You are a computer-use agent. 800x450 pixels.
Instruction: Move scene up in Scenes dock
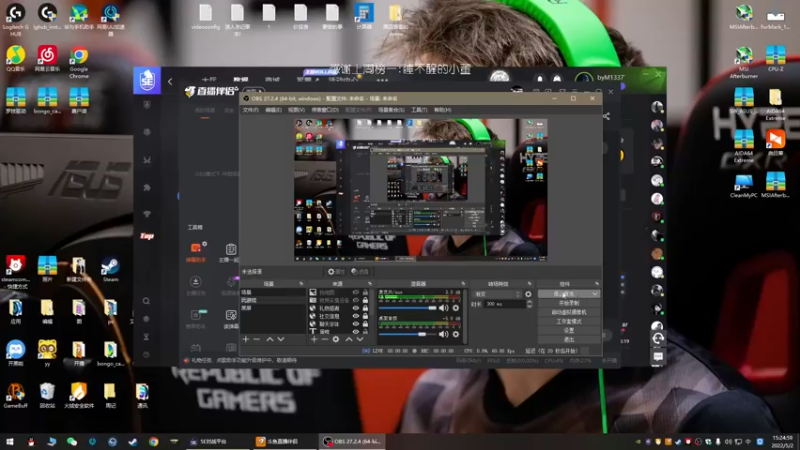click(x=270, y=339)
